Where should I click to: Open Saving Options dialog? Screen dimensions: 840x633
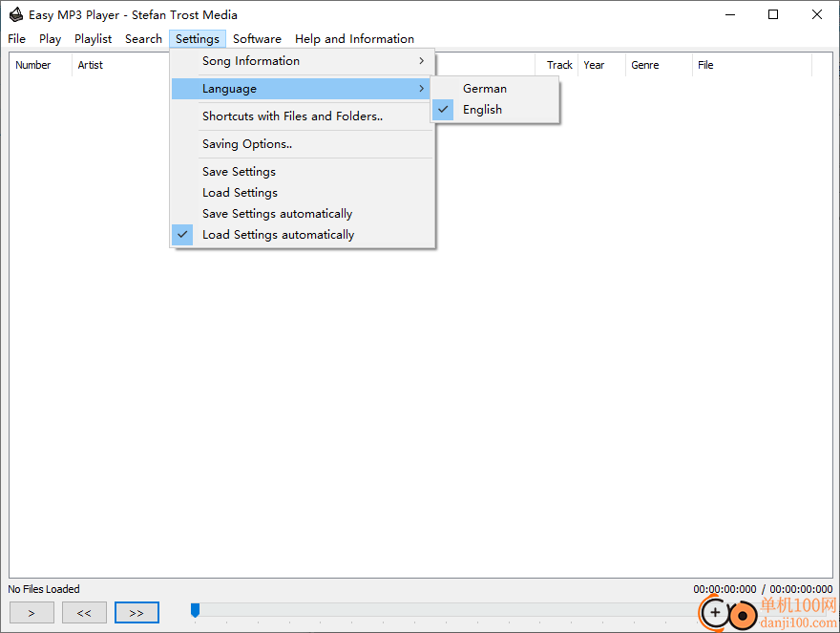(x=303, y=144)
